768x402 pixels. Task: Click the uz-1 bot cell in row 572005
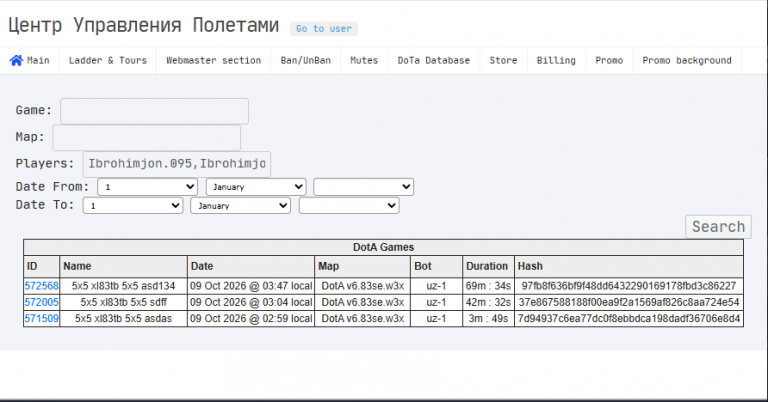click(436, 302)
